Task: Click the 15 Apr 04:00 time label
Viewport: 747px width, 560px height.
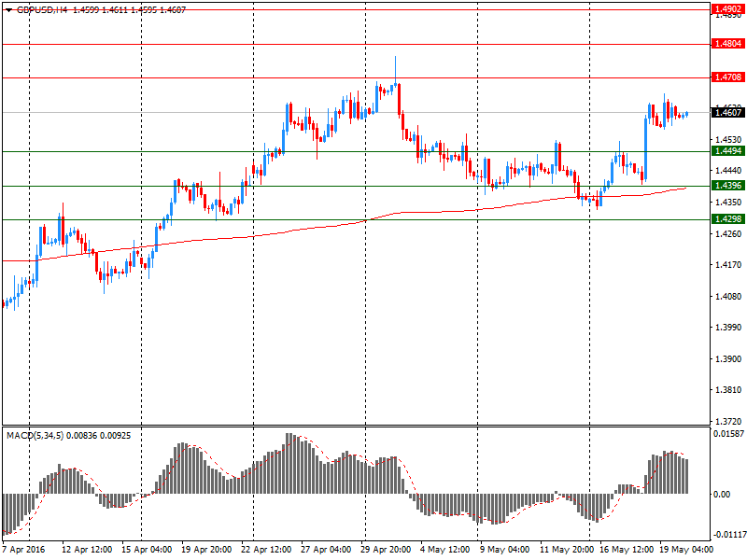Action: (147, 550)
